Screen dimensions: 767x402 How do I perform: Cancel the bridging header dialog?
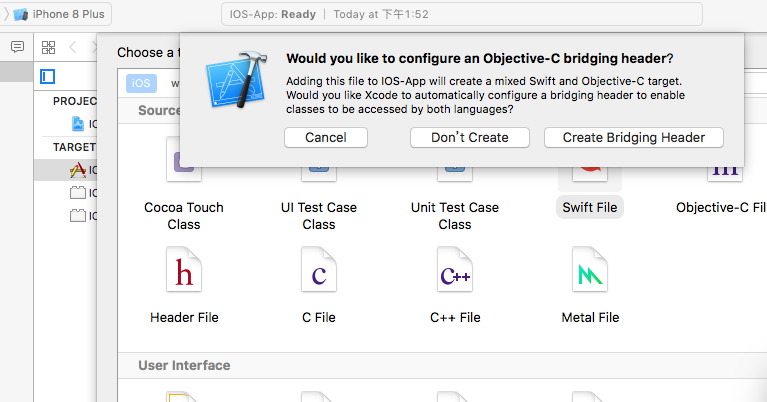point(326,137)
